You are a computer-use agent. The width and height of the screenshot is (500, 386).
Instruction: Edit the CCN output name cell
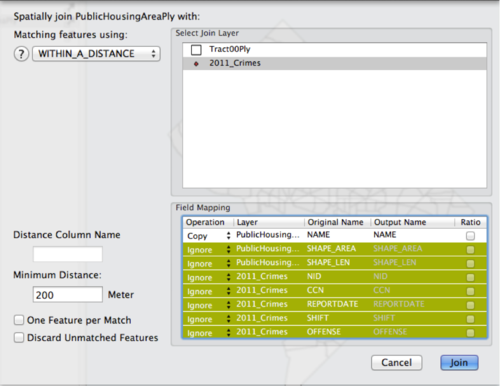coord(412,291)
